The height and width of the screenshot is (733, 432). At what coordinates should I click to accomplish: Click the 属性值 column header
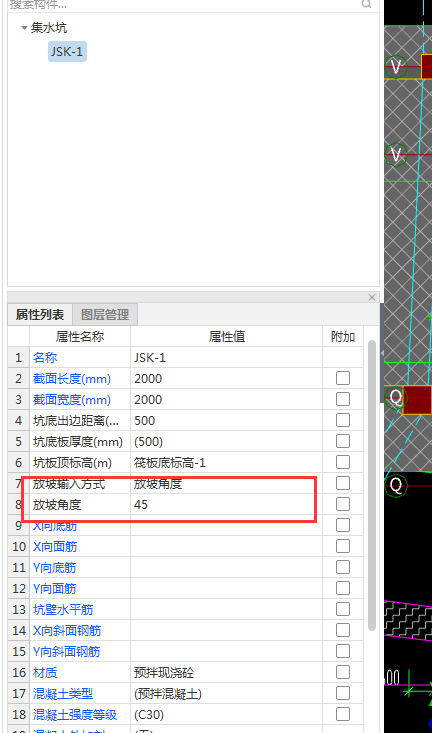(226, 337)
